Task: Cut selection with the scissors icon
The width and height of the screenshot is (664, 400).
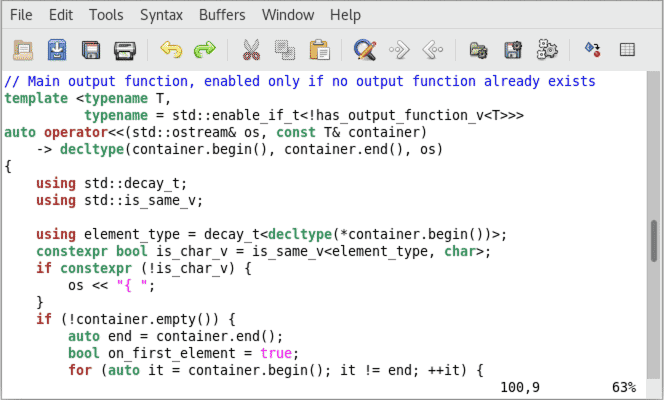Action: 251,49
